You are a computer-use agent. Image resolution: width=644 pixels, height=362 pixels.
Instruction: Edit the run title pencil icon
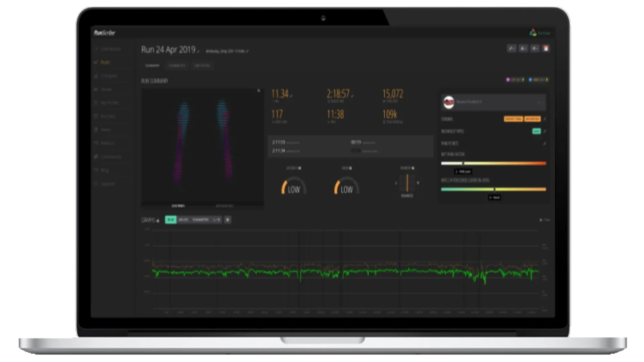click(198, 52)
